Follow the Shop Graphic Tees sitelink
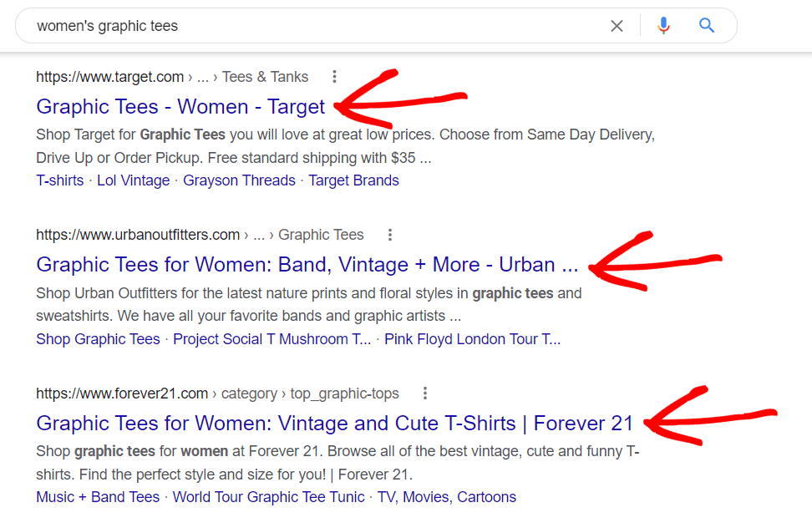Viewport: 812px width, 528px height. pyautogui.click(x=99, y=339)
